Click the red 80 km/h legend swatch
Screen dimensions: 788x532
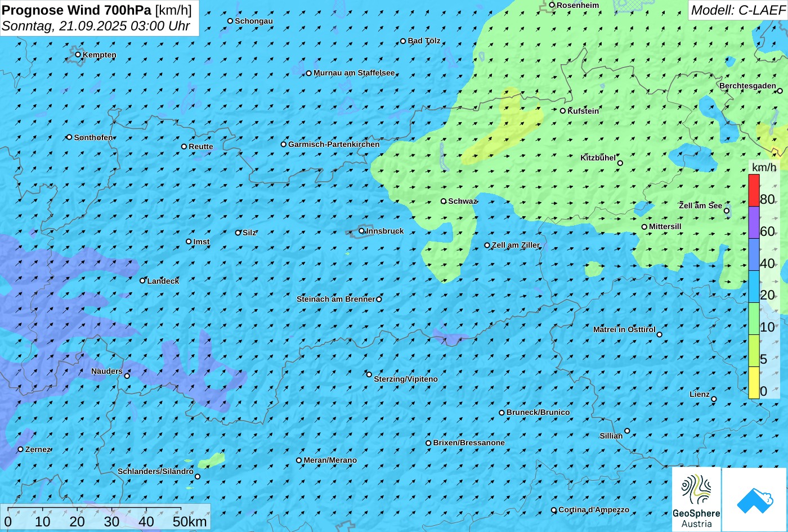[x=754, y=191]
